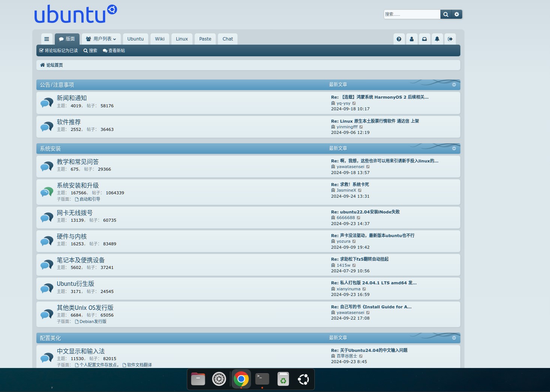Open the notifications bell icon
The width and height of the screenshot is (550, 392).
[437, 39]
